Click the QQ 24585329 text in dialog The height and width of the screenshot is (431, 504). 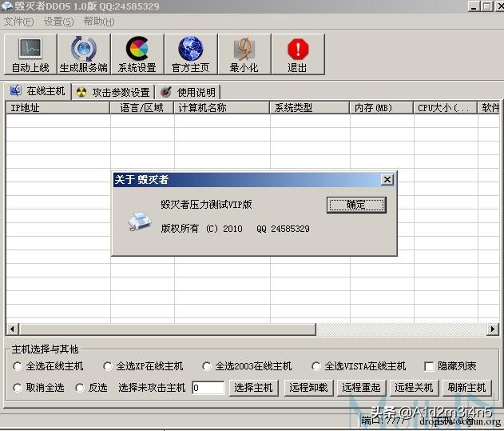(x=283, y=229)
